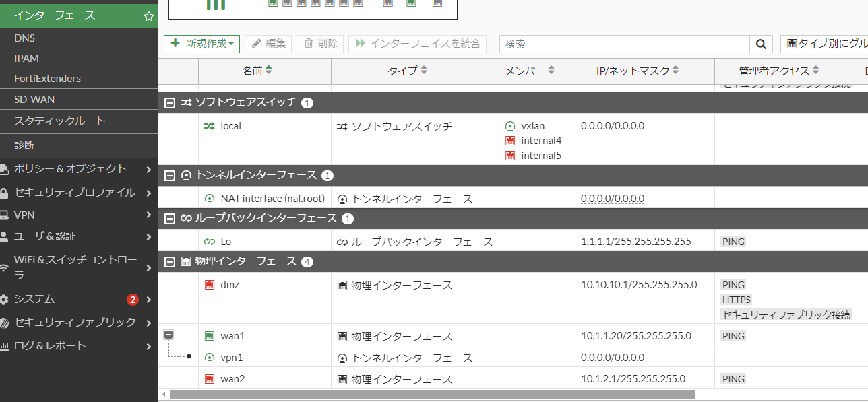Image resolution: width=868 pixels, height=402 pixels.
Task: Click the sort arrows on 管理者アクセス column
Action: 815,70
